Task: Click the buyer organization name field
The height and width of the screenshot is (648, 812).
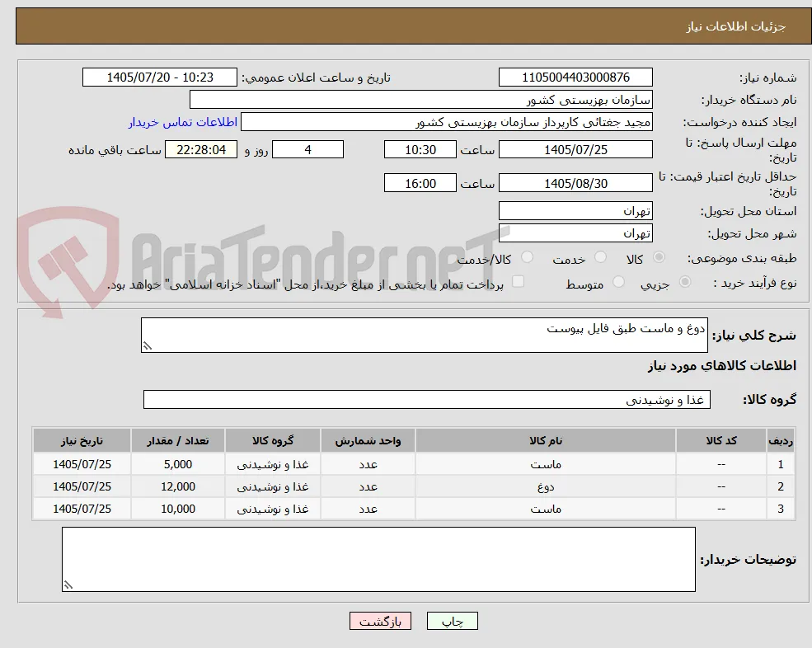Action: point(420,100)
